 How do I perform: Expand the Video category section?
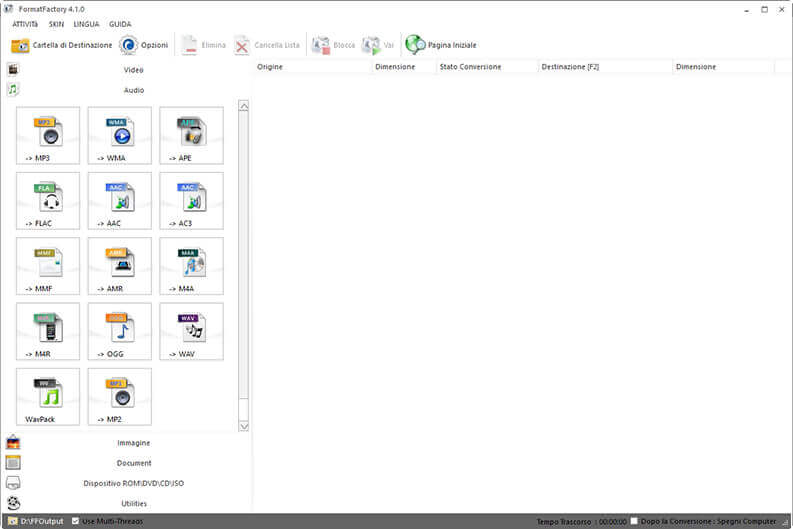point(134,70)
